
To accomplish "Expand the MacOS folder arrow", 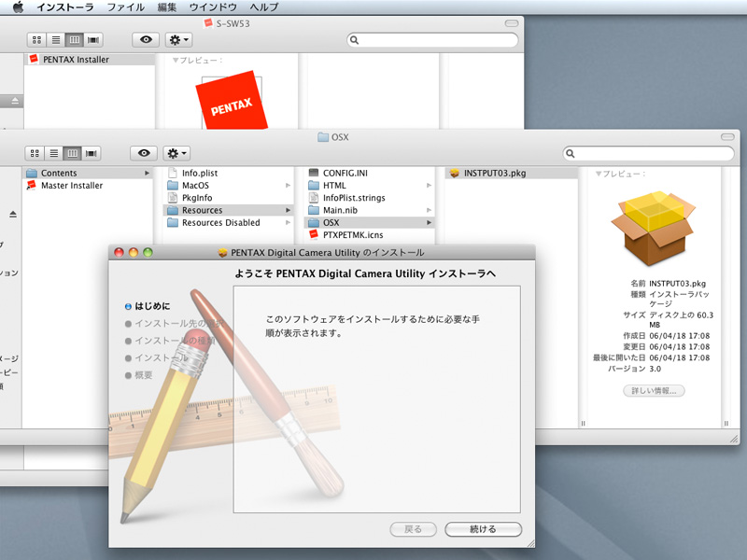I will (x=289, y=185).
